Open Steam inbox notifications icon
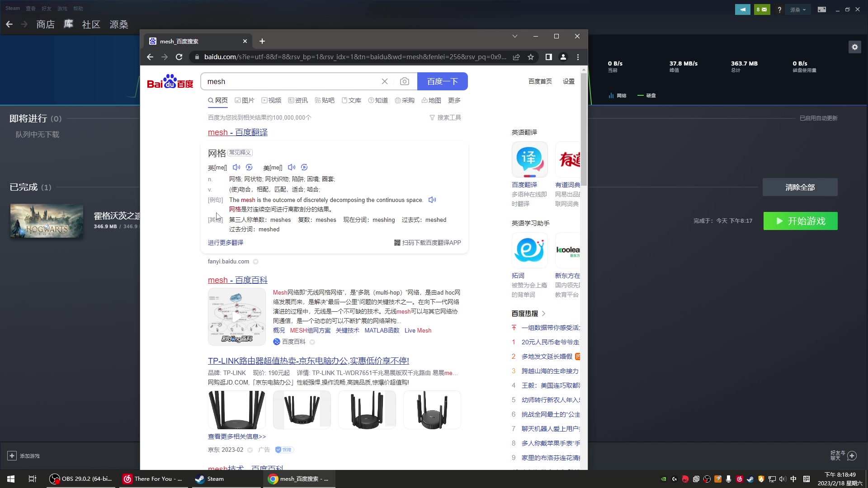 (762, 9)
